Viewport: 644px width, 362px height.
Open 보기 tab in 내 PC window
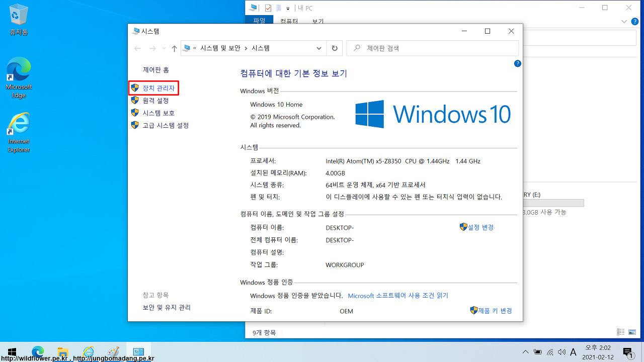point(317,21)
